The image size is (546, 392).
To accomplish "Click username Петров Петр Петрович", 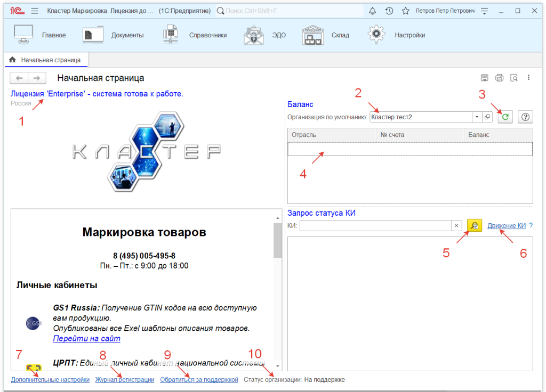I will click(x=445, y=11).
